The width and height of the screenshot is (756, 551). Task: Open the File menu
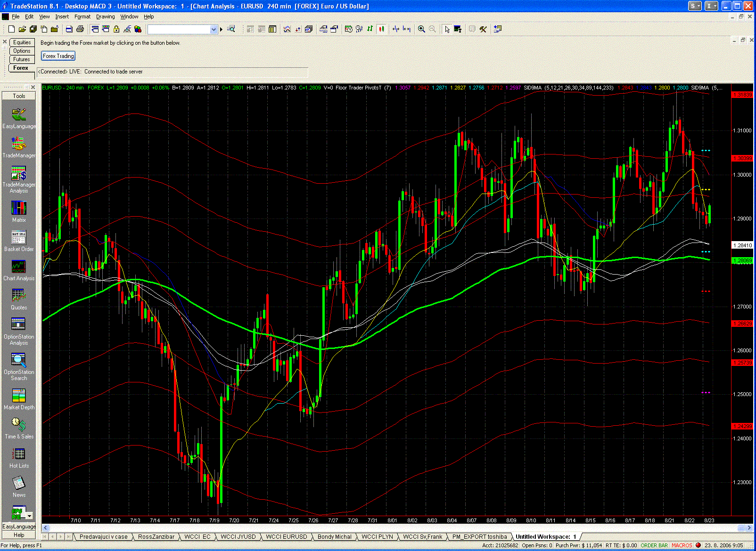(16, 16)
